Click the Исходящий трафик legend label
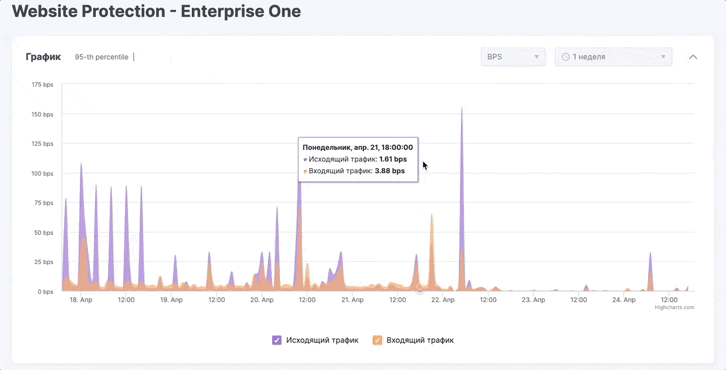Screen dimensions: 726x370 pyautogui.click(x=322, y=340)
